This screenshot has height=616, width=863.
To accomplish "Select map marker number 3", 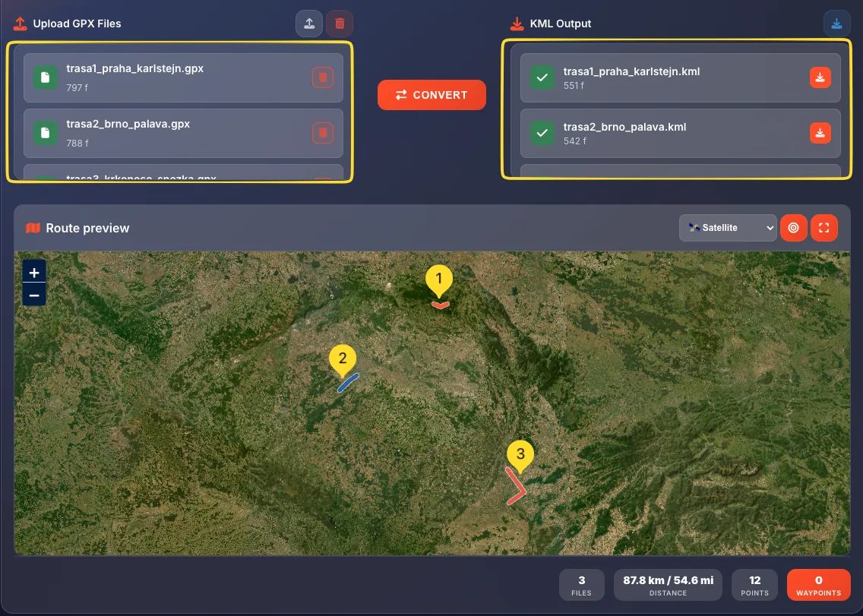I will [x=520, y=455].
